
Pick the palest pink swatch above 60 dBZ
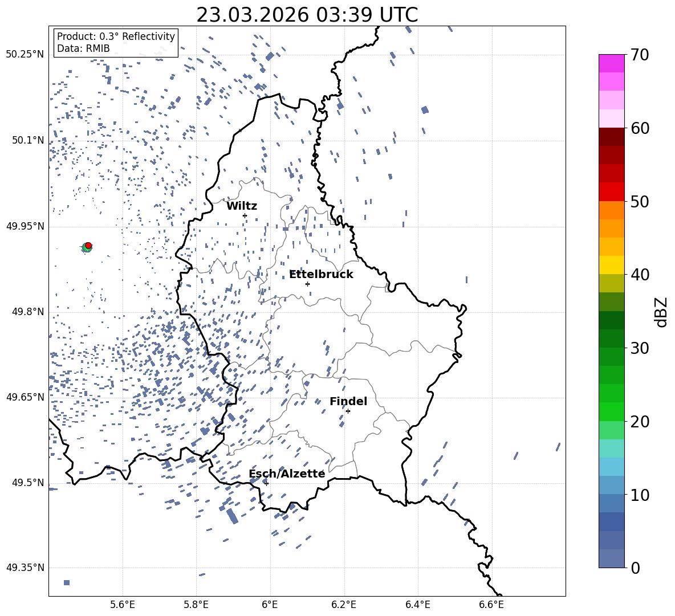pos(611,119)
